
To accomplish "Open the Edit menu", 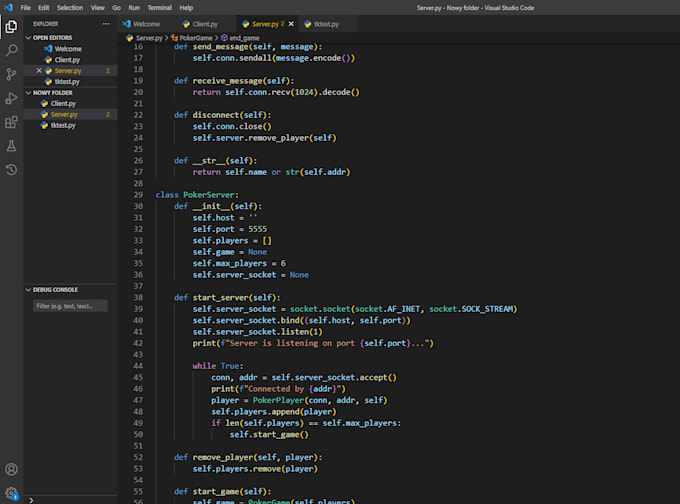I will (43, 7).
